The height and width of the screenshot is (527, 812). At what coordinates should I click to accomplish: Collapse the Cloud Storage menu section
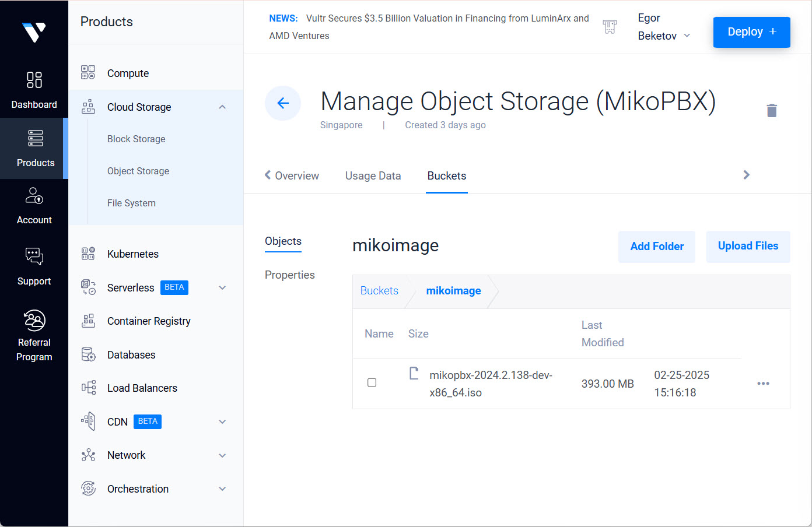click(222, 107)
